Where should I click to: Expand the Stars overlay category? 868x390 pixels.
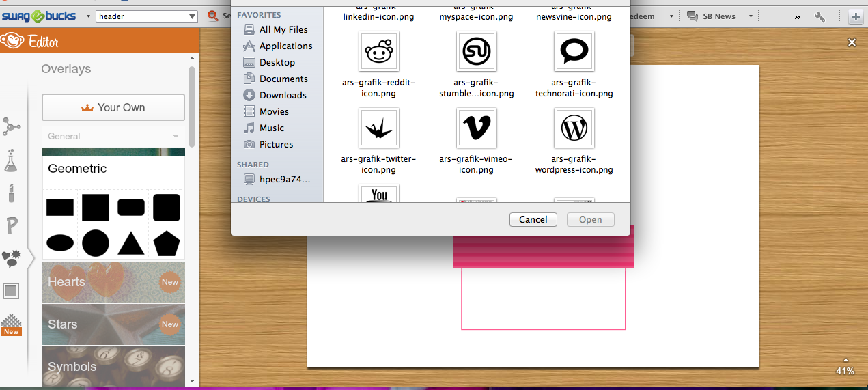pos(113,324)
